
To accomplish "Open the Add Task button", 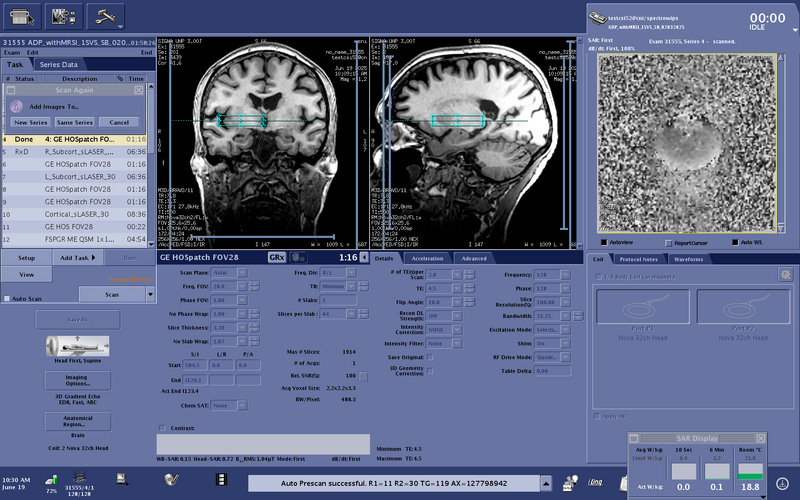I will (78, 258).
